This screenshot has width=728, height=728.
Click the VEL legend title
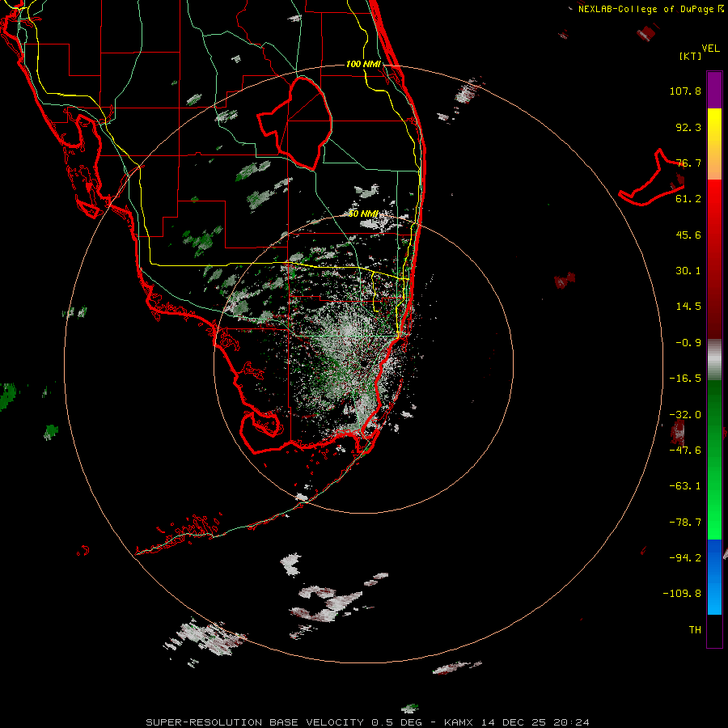tap(710, 49)
